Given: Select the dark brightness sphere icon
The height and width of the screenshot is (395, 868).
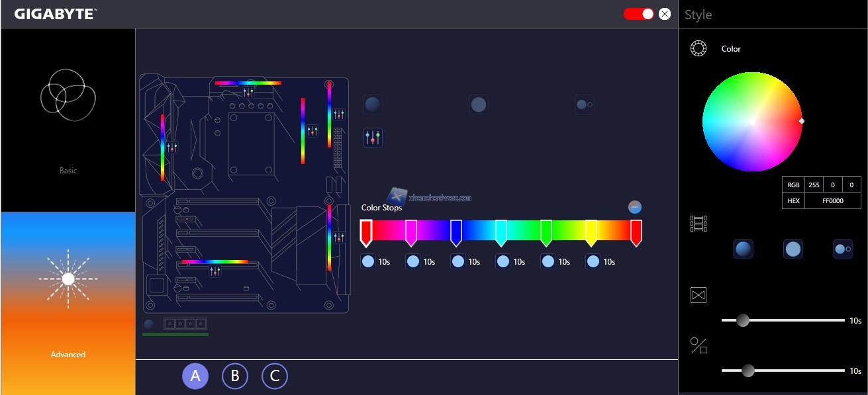Looking at the screenshot, I should click(x=744, y=249).
